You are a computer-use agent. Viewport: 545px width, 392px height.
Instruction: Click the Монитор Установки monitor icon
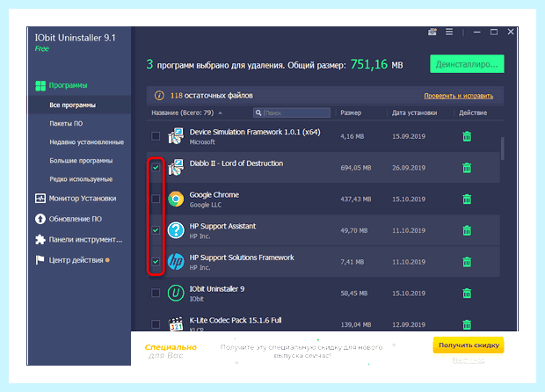click(x=40, y=199)
